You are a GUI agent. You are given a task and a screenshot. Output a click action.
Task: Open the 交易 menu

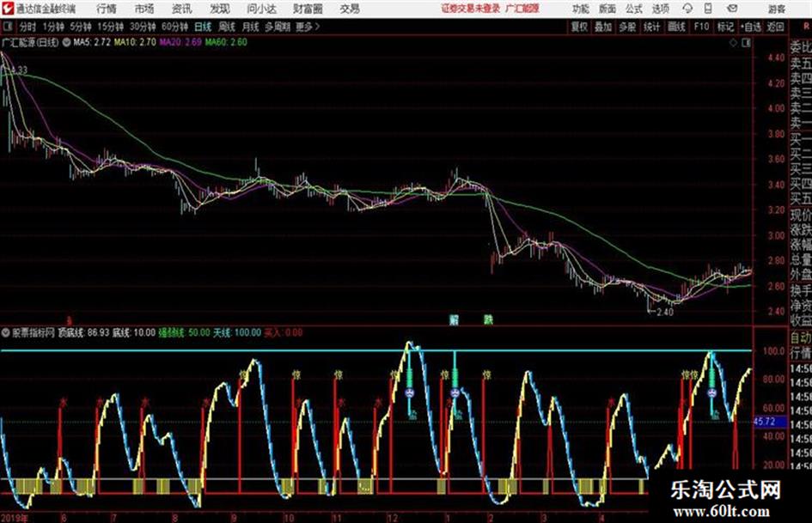(350, 9)
